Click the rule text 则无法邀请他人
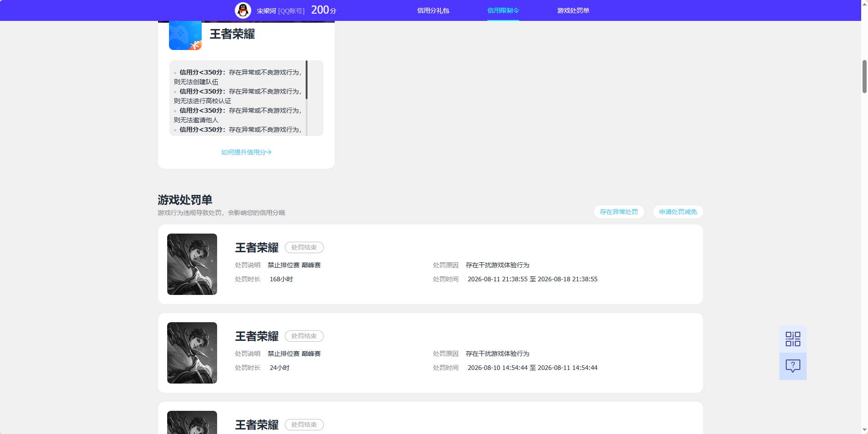Image resolution: width=868 pixels, height=434 pixels. pos(196,120)
